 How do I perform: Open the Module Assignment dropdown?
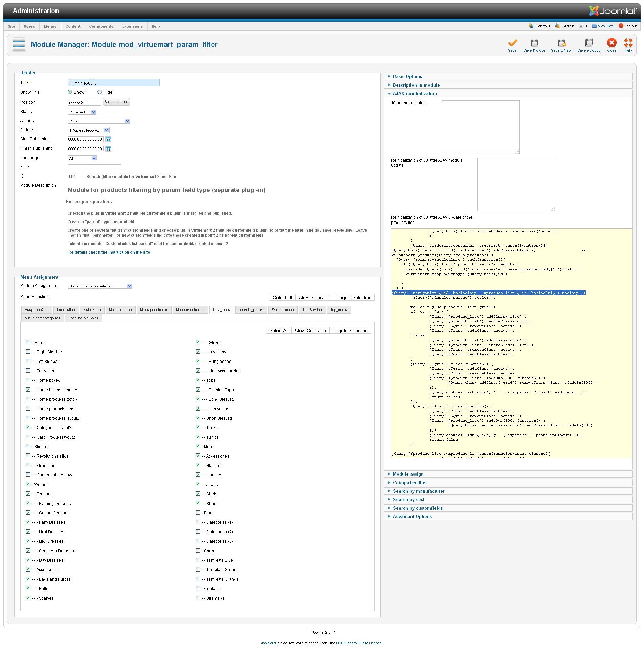tap(100, 286)
